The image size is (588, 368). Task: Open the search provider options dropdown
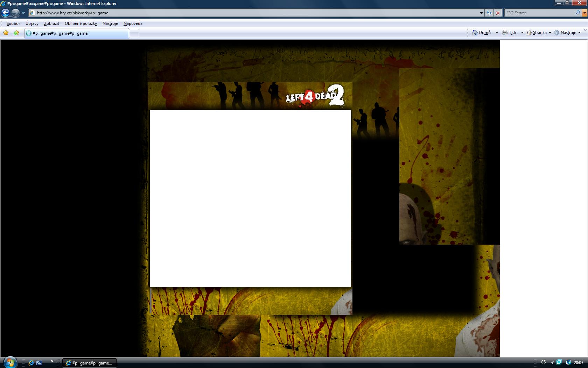click(584, 13)
